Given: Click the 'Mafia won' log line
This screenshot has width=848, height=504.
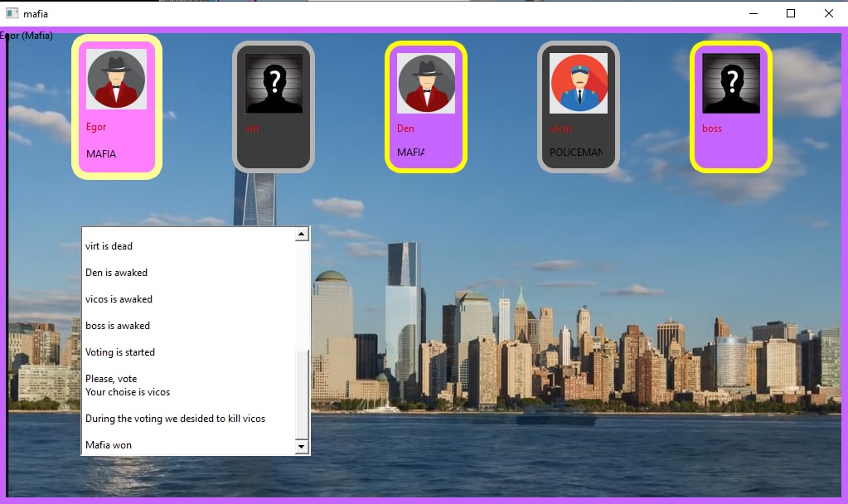Looking at the screenshot, I should [108, 445].
